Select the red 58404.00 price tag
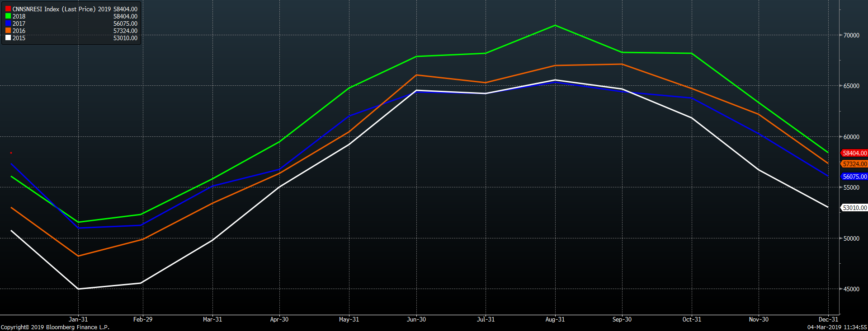 tap(854, 153)
